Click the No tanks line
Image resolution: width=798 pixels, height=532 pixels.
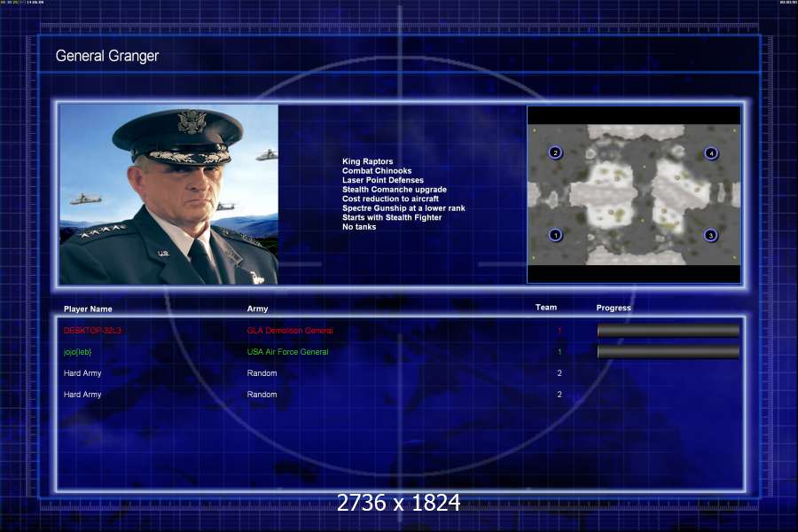point(359,227)
